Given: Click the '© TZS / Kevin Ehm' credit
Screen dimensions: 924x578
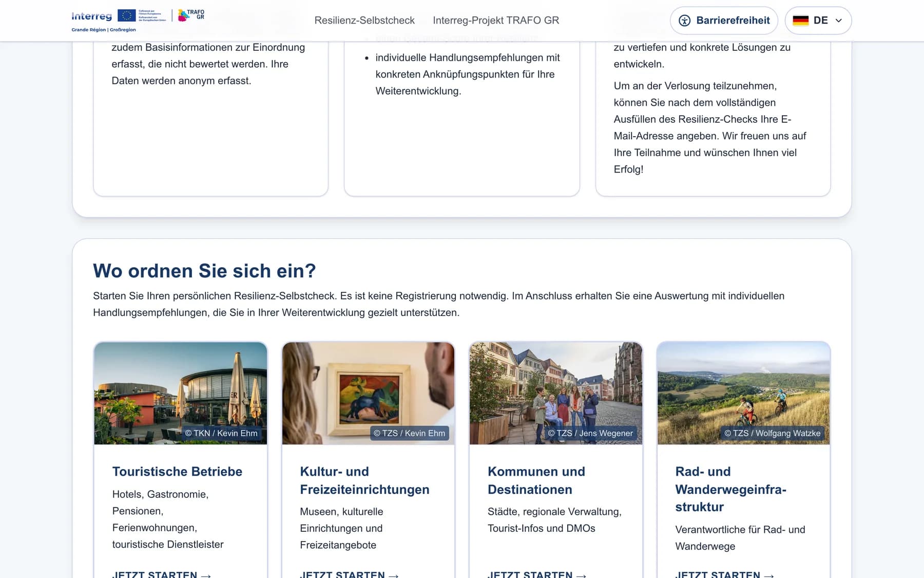Looking at the screenshot, I should 409,433.
